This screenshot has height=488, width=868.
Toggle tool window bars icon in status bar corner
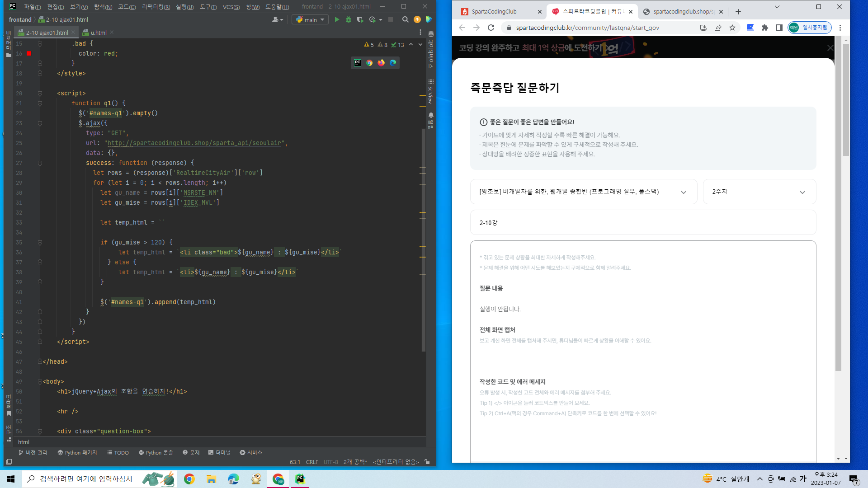9,462
